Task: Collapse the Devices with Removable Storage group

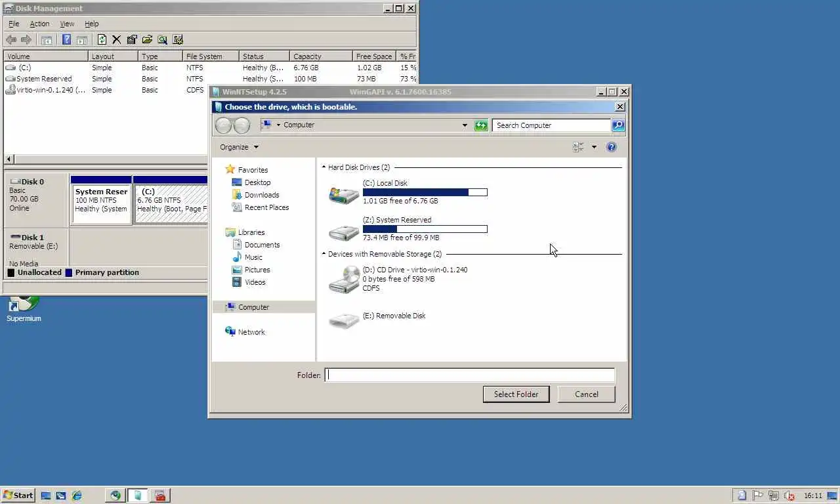Action: click(x=324, y=254)
